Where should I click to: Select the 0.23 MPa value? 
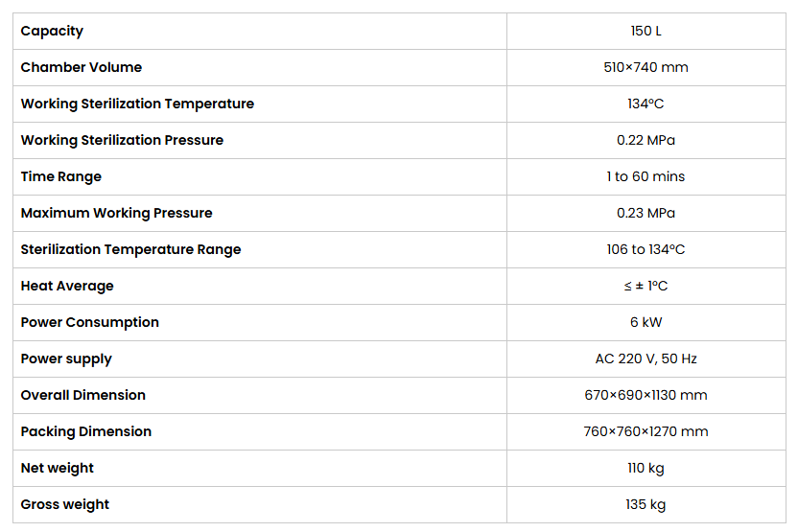point(645,213)
